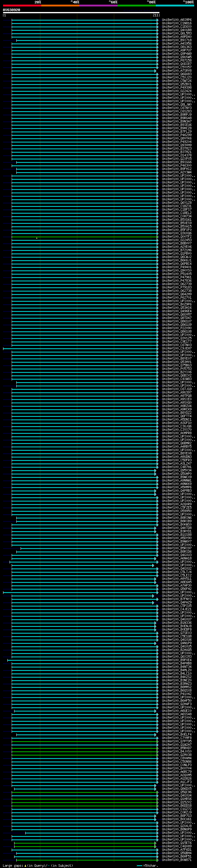Pick the UniRef100_A8UEI0 row label
The image size is (197, 868).
[177, 711]
